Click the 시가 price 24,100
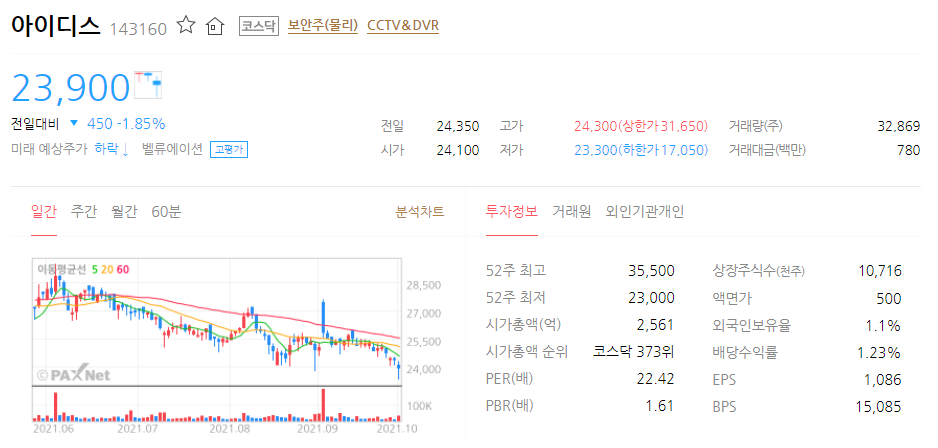938x448 pixels. (458, 150)
